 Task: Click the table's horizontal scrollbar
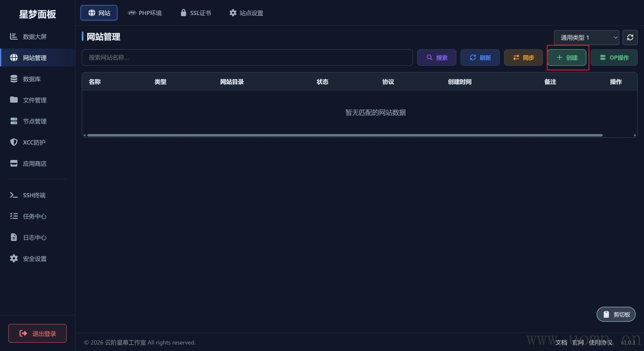click(344, 135)
